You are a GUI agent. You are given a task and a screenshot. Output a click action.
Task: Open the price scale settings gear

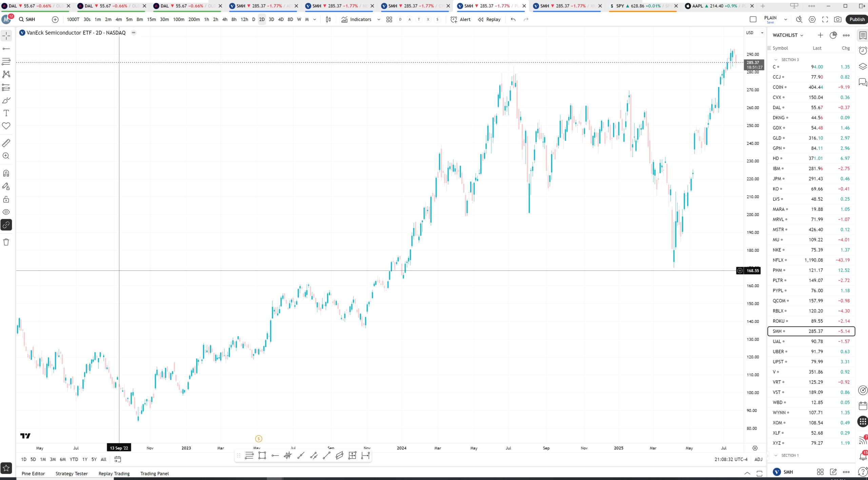(x=755, y=448)
